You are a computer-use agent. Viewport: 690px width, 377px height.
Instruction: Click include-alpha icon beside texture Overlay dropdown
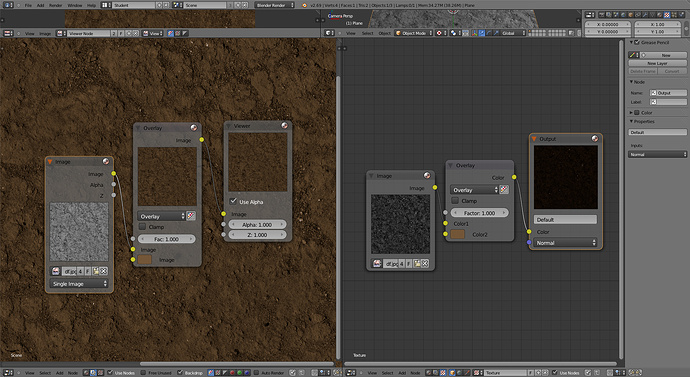(504, 190)
